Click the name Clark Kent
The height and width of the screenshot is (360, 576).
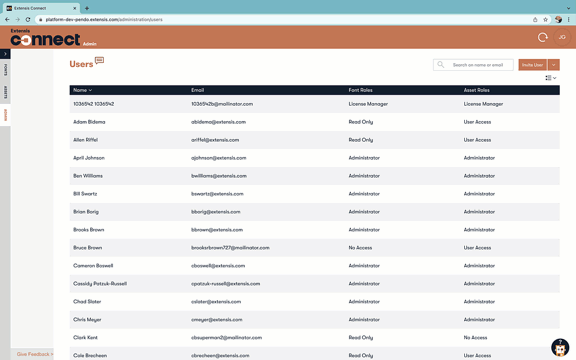pos(85,338)
